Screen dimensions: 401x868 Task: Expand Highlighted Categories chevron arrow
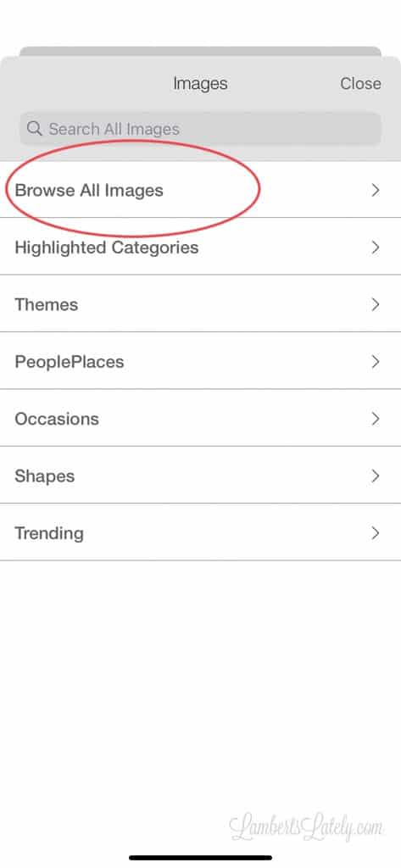[376, 247]
